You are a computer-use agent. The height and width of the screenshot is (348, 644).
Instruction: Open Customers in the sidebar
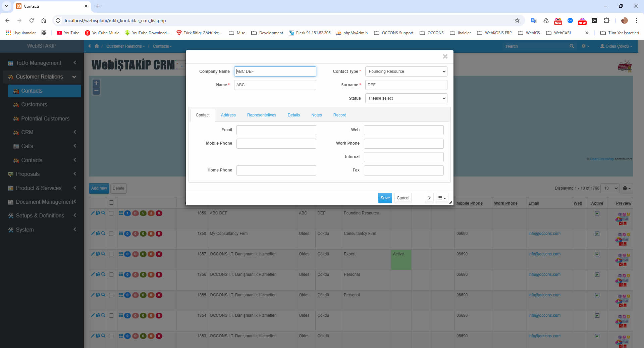[45, 104]
